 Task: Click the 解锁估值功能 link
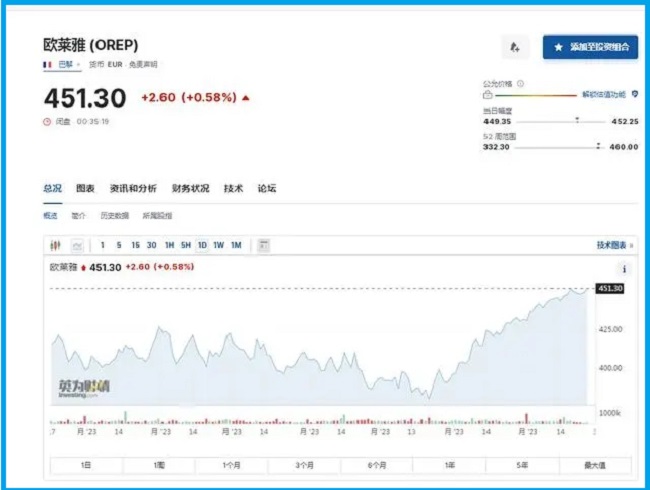[604, 95]
